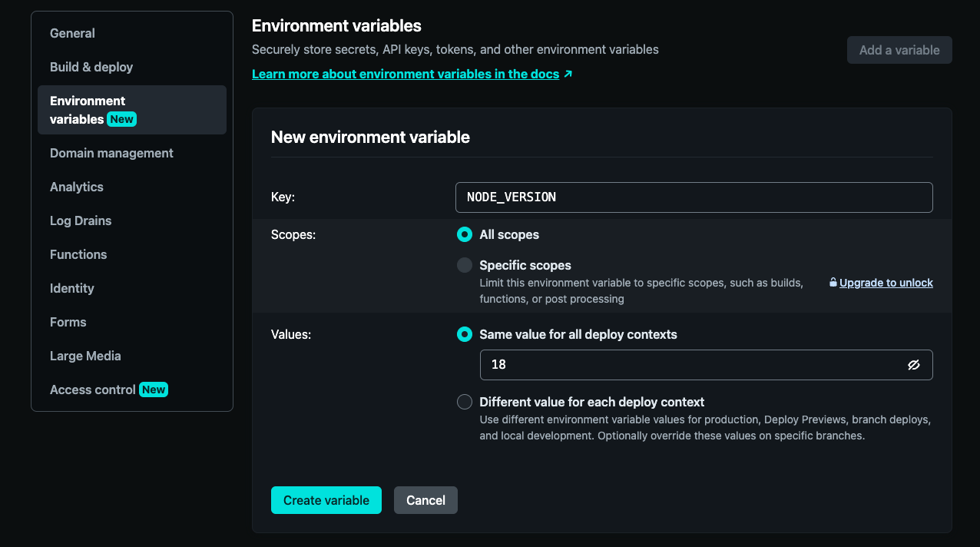Click the New badge next to Access control
The height and width of the screenshot is (547, 980).
(x=154, y=390)
